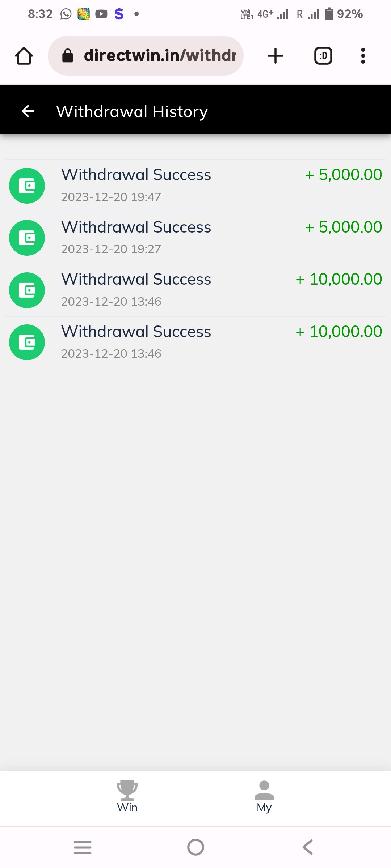
Task: Open Android recent apps button
Action: coord(83,847)
